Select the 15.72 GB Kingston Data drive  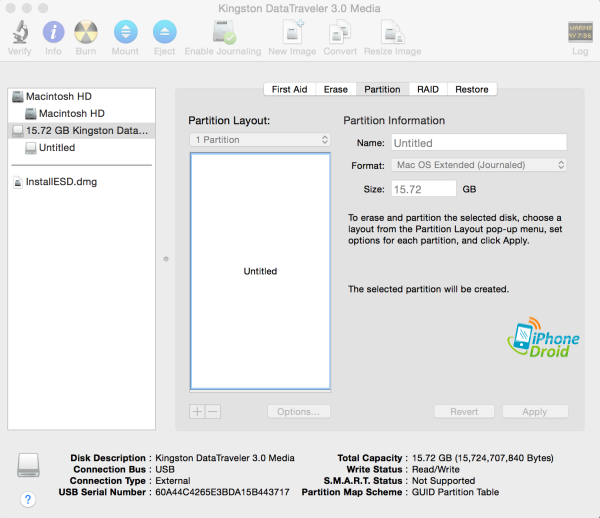pos(81,131)
